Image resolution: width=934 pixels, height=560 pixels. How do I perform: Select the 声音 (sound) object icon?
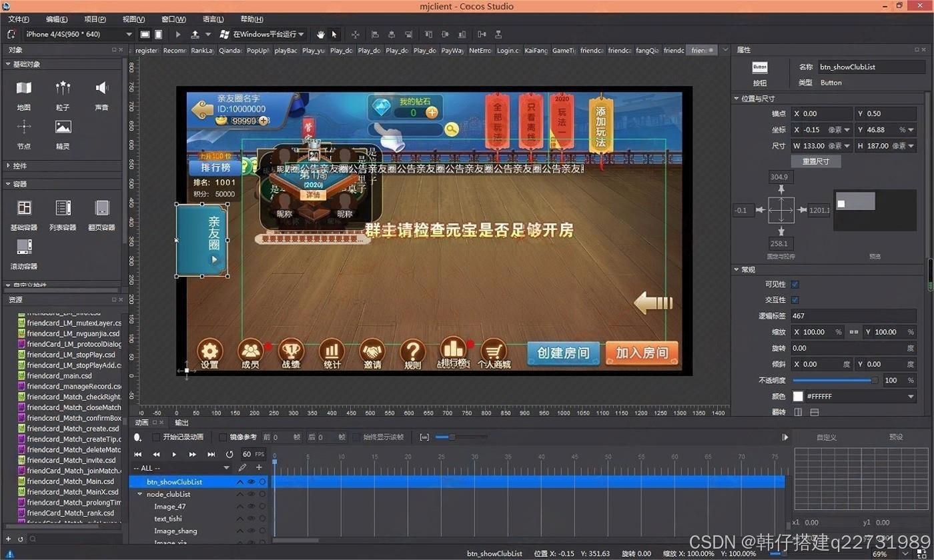[101, 88]
